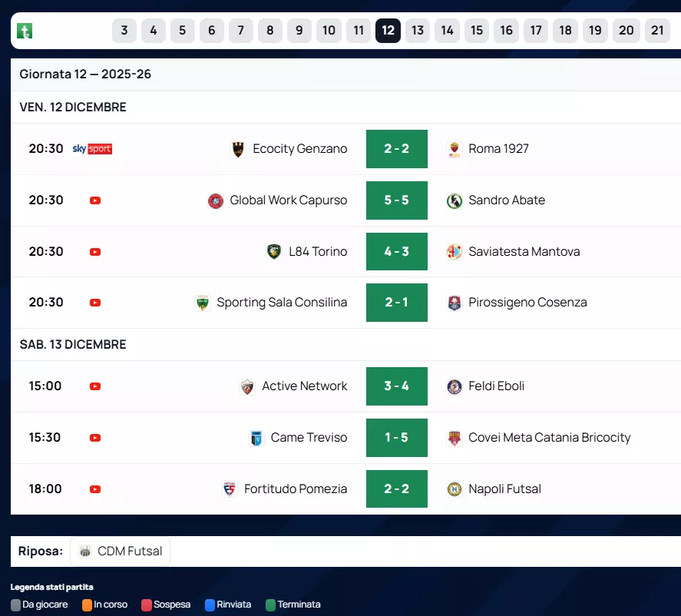Click the Came Treviso team crest
This screenshot has width=681, height=616.
click(256, 438)
